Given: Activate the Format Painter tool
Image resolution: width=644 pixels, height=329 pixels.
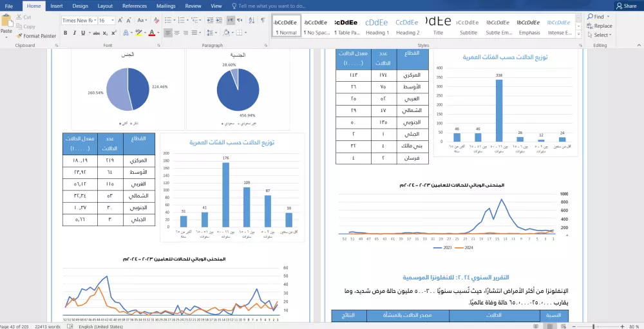Looking at the screenshot, I should [36, 36].
